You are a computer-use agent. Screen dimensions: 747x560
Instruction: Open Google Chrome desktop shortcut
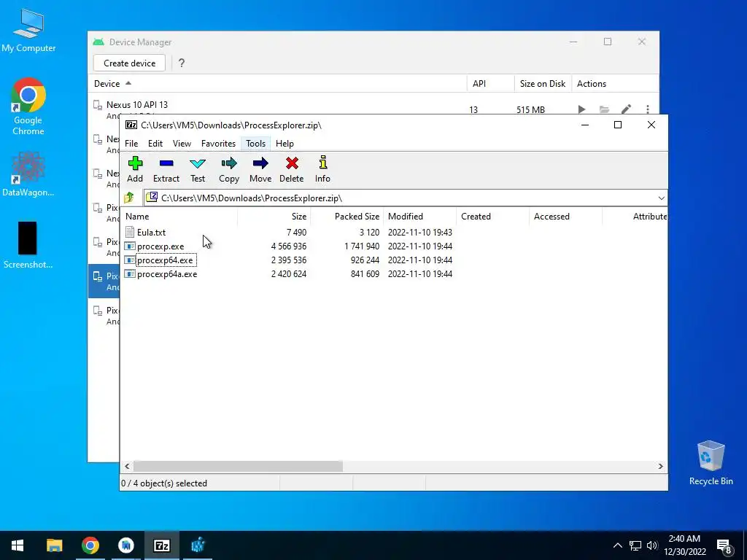click(28, 106)
